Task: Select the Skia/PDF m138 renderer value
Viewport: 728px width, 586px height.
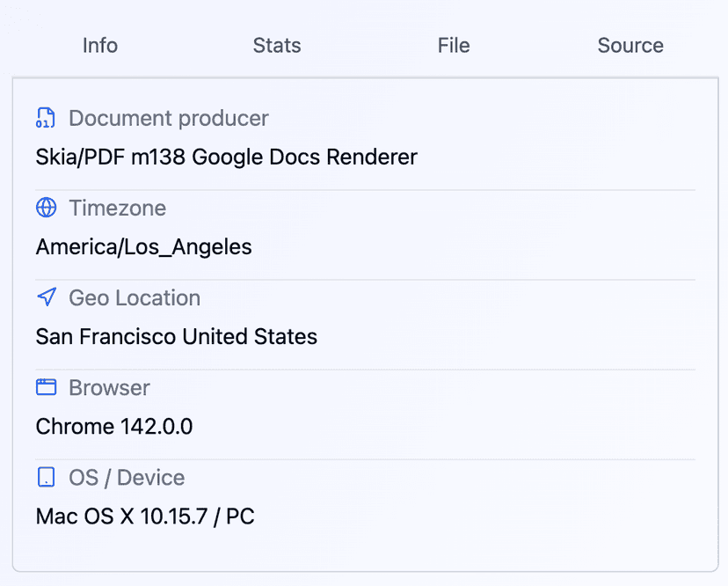Action: (226, 157)
